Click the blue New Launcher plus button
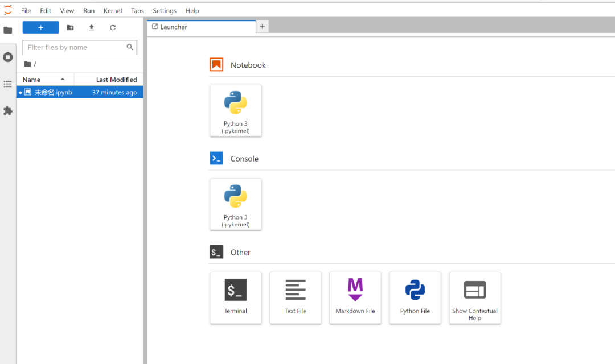 click(x=41, y=27)
